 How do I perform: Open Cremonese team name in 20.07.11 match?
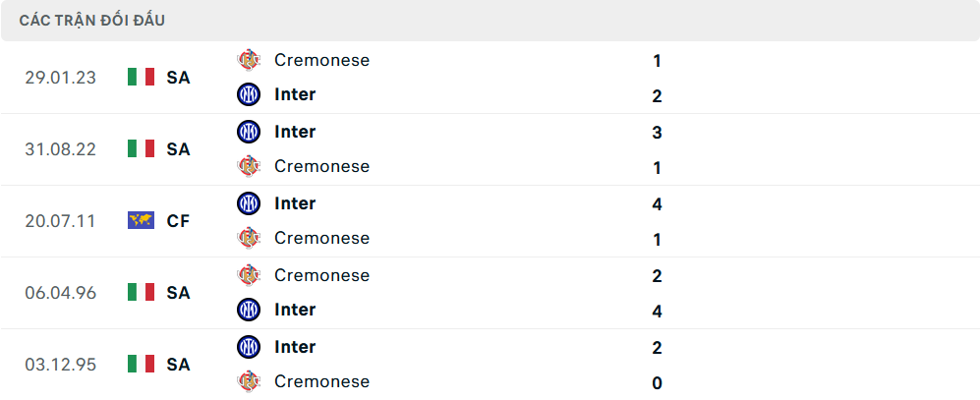point(321,238)
